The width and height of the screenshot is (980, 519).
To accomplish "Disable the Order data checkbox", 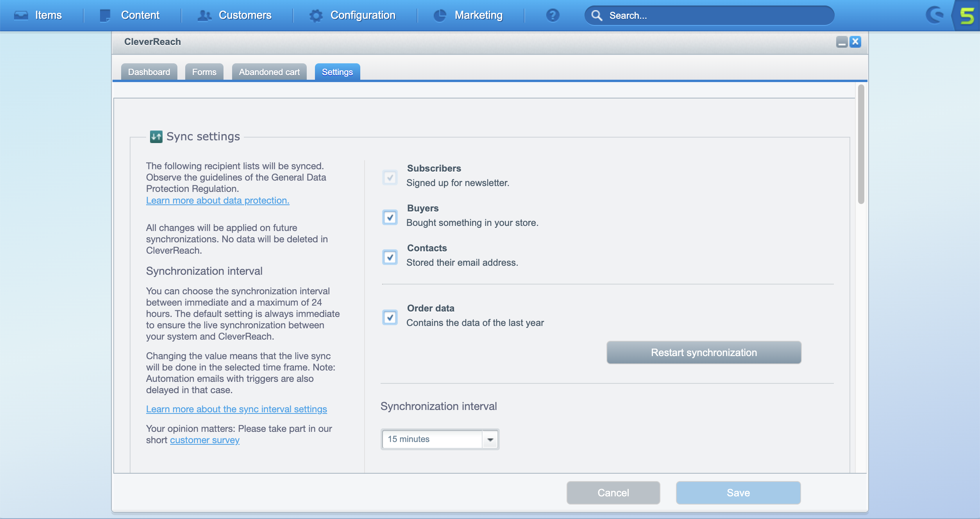I will click(x=390, y=317).
